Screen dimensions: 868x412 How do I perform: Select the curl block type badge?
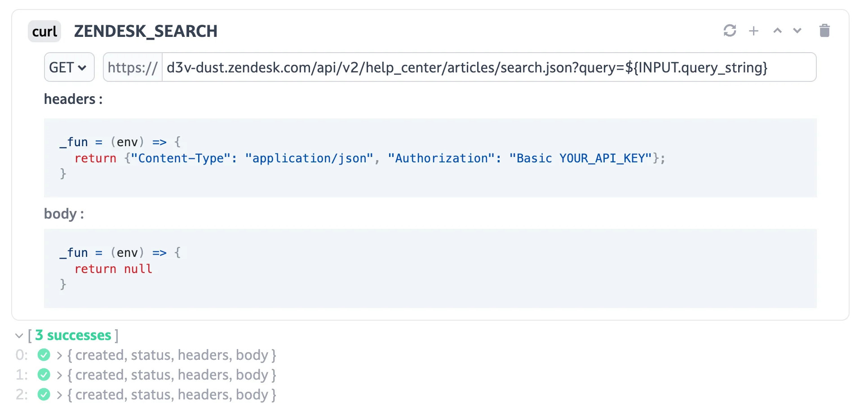click(x=44, y=31)
